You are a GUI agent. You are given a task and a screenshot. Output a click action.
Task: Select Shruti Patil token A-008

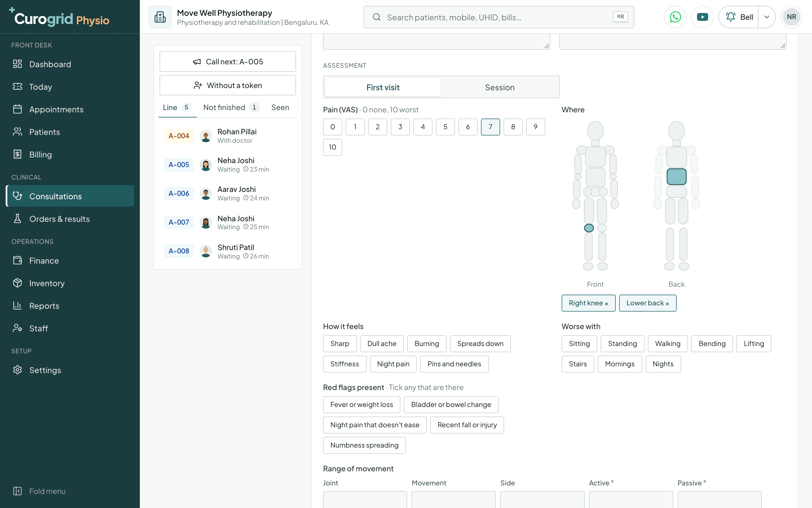(228, 251)
